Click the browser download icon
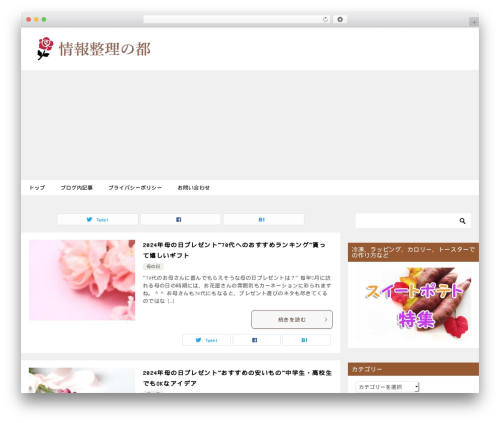The image size is (500, 423). (340, 19)
